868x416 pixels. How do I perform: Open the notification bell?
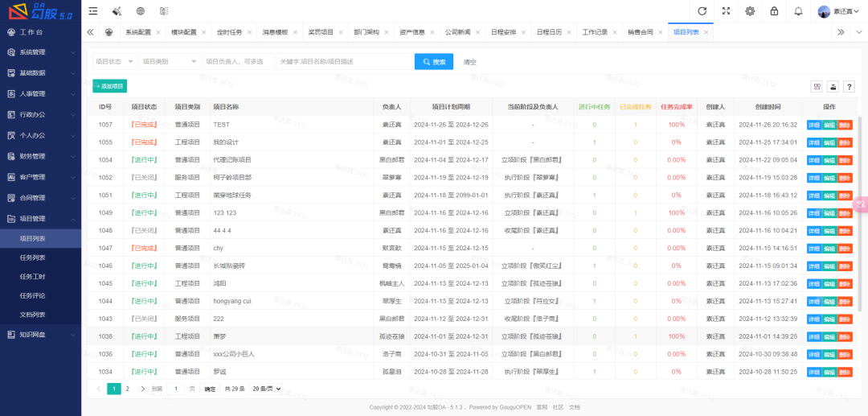[798, 11]
